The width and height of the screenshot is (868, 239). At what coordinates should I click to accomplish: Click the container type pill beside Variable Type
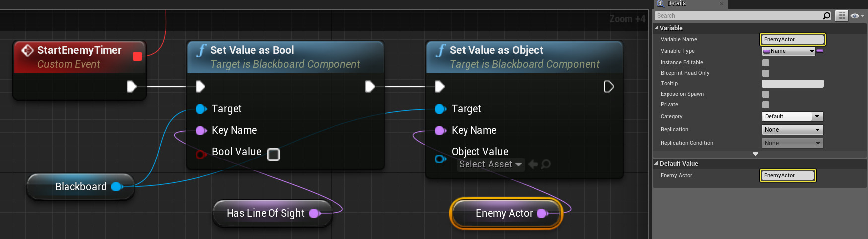tap(820, 51)
